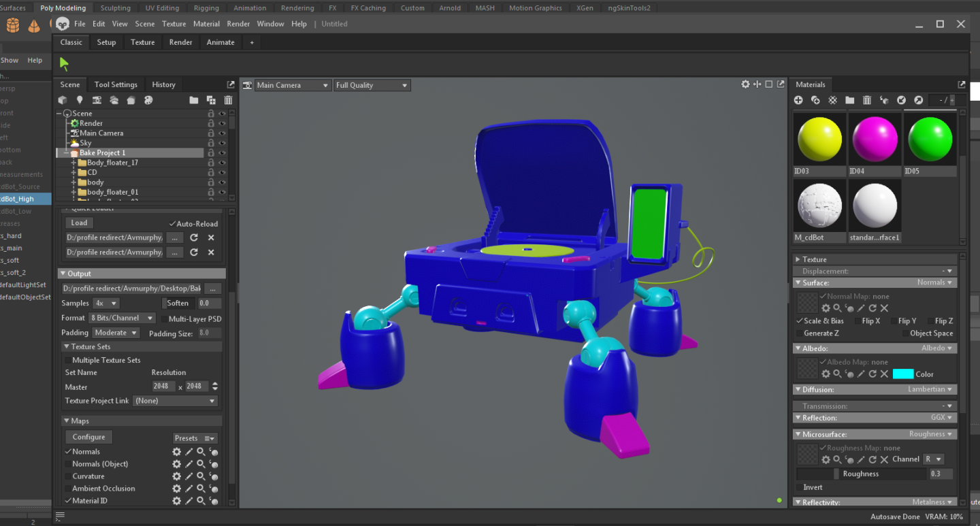Open Texture Project Link dropdown

[x=176, y=401]
